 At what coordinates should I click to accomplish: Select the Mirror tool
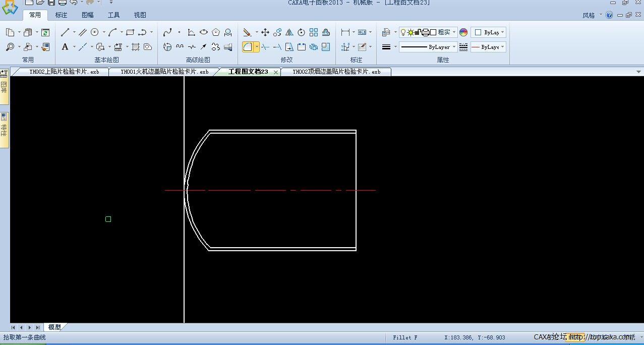289,32
